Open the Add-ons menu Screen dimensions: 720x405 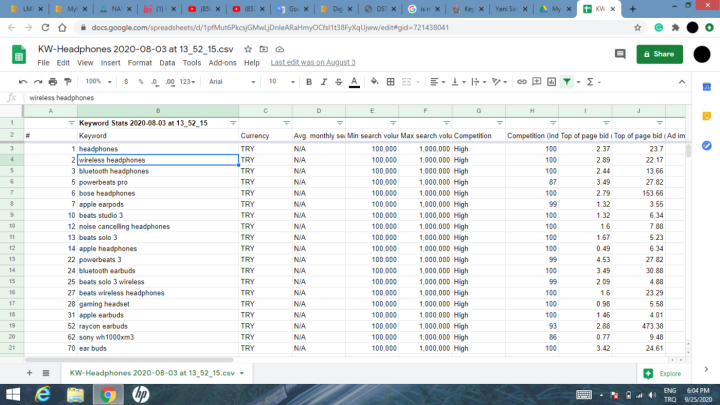click(222, 62)
